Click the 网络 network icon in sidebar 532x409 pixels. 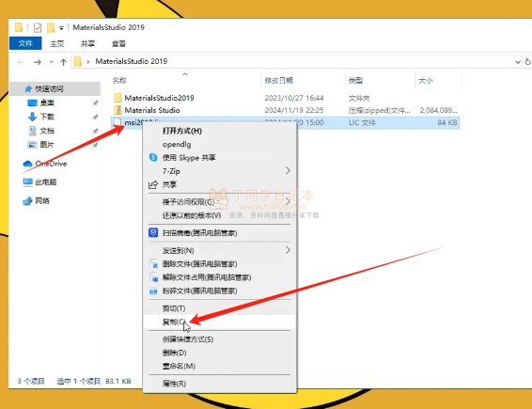pos(27,201)
